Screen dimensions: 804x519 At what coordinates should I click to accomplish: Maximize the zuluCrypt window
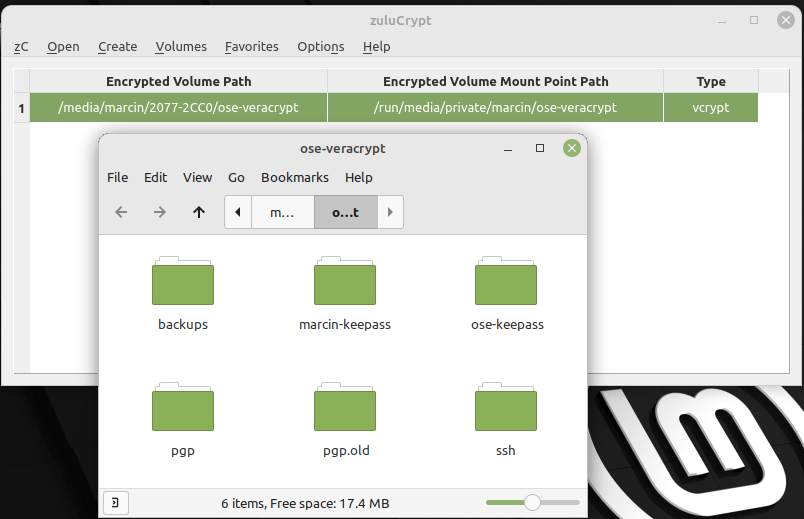[x=754, y=20]
